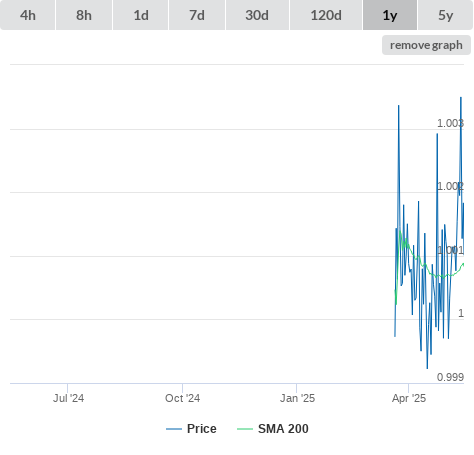
Task: Click the Oct '24 axis label
Action: (182, 398)
